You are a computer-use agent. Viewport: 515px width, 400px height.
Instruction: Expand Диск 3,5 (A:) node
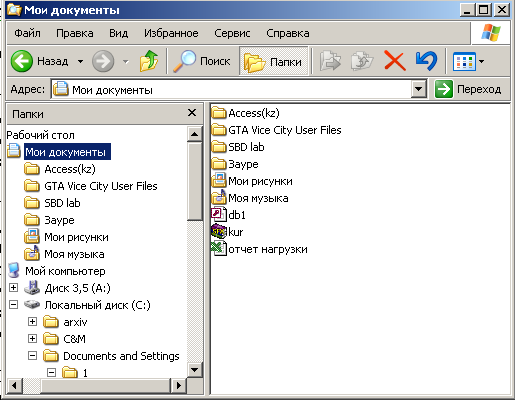[13, 288]
